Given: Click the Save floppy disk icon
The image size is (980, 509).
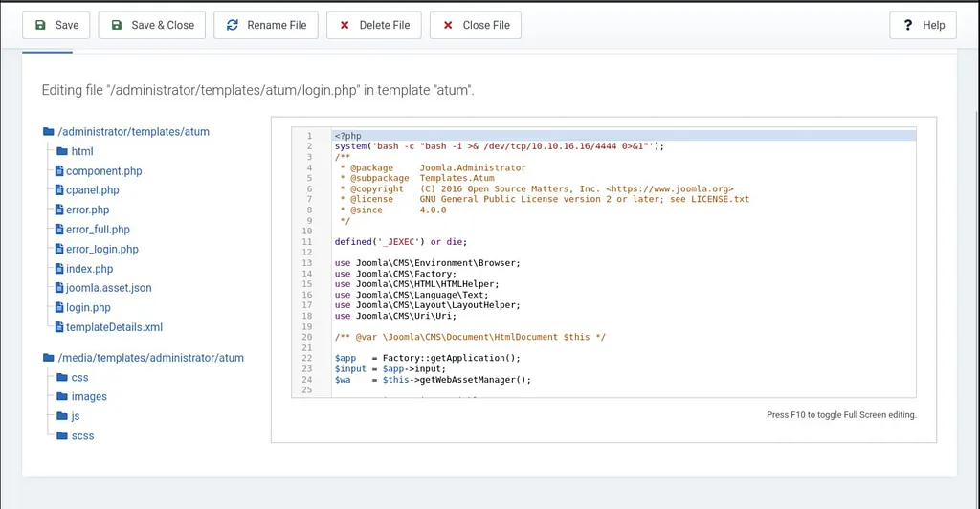Looking at the screenshot, I should point(40,25).
